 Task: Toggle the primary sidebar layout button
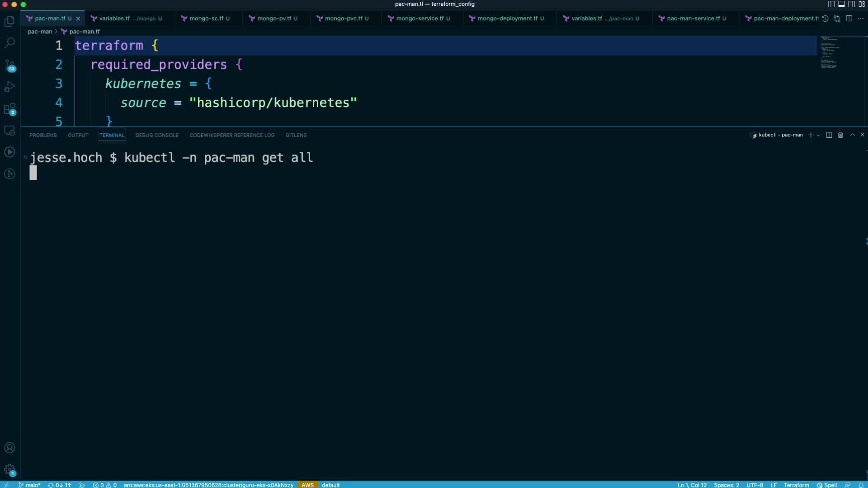831,4
